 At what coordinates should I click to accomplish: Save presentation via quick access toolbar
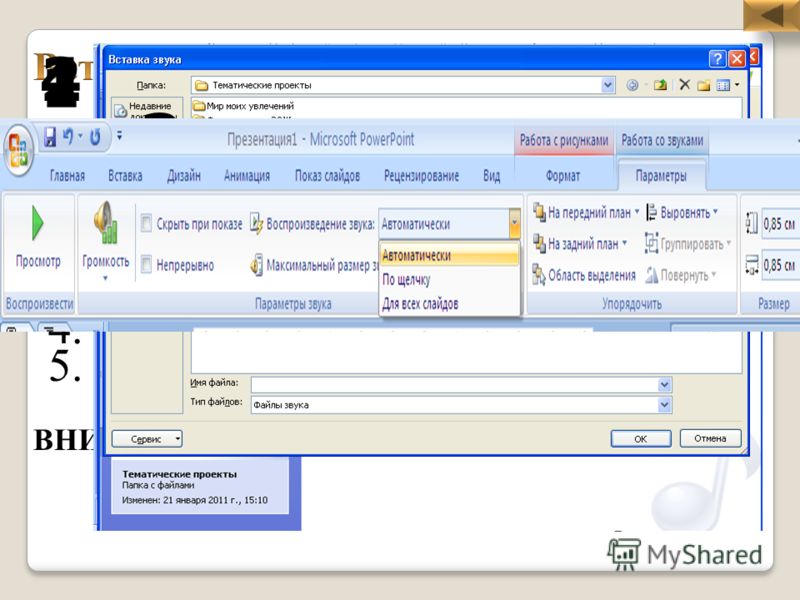[49, 137]
